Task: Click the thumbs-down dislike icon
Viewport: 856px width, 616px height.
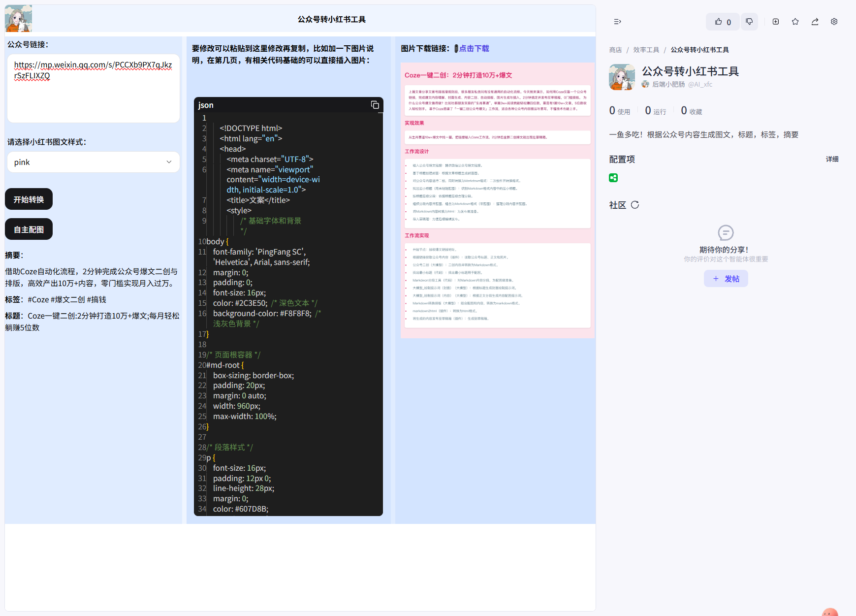Action: coord(749,22)
